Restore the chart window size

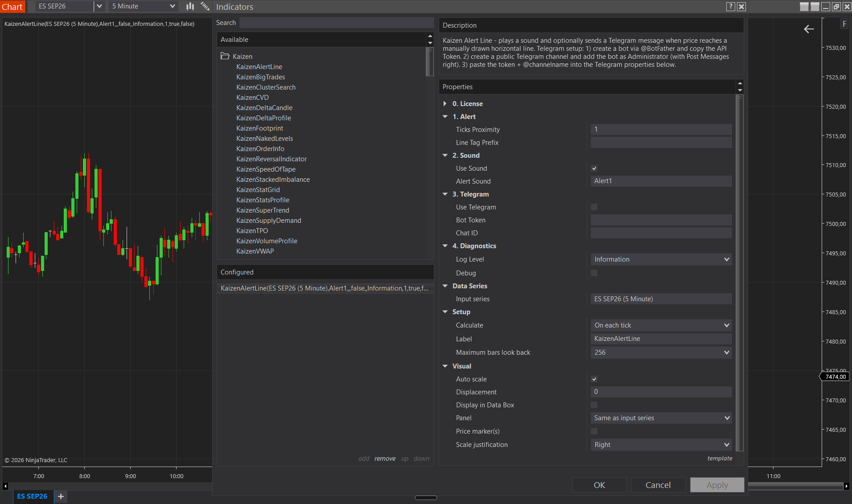(836, 6)
